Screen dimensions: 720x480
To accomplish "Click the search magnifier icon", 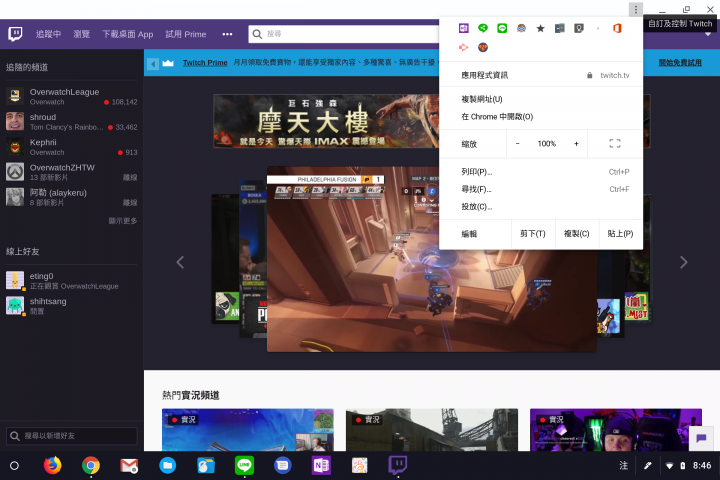I will tap(257, 34).
